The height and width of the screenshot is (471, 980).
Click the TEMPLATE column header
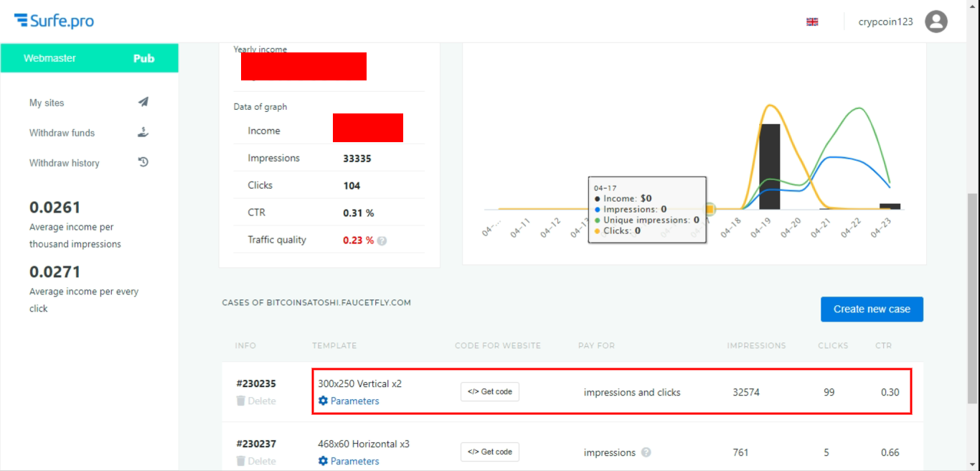334,346
